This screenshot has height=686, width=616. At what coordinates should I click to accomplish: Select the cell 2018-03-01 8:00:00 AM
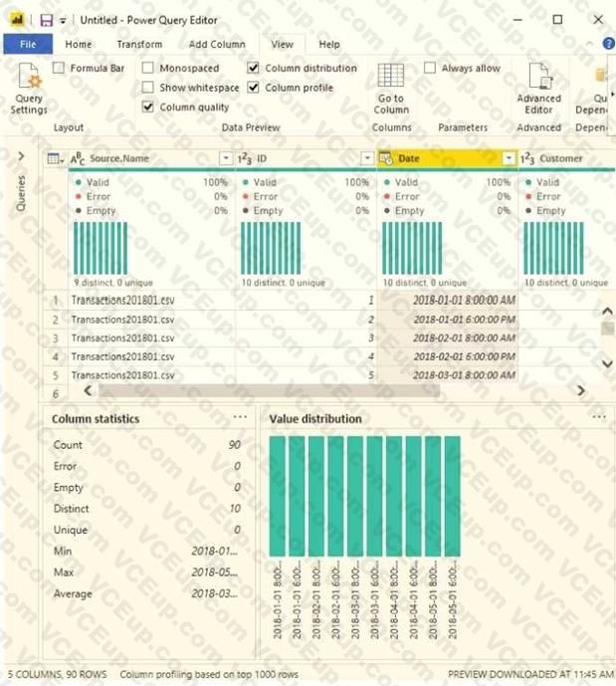click(447, 375)
